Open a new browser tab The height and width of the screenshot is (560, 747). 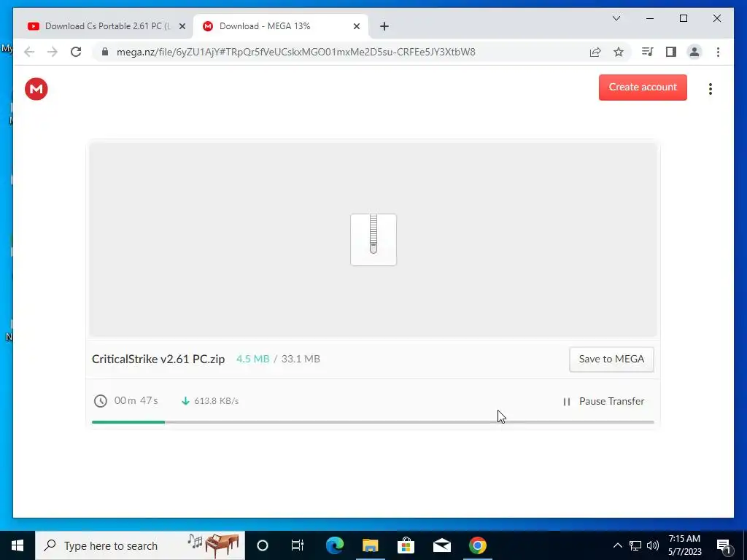pos(384,27)
